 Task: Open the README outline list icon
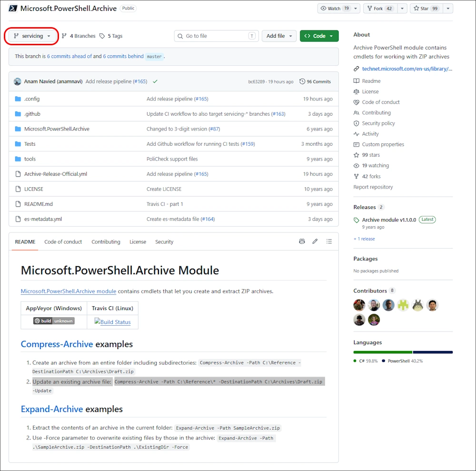tap(329, 241)
